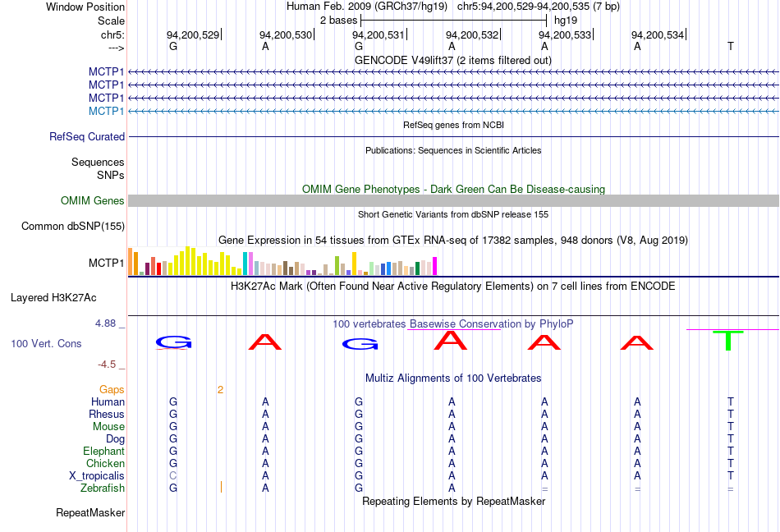Click 'Publications: Sequences in Scientific Articles' title

453,150
